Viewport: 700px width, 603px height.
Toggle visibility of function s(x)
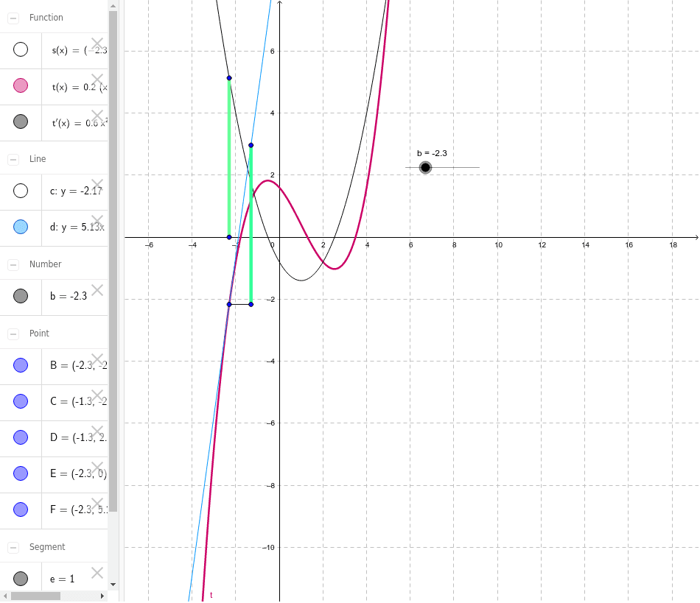click(x=21, y=49)
